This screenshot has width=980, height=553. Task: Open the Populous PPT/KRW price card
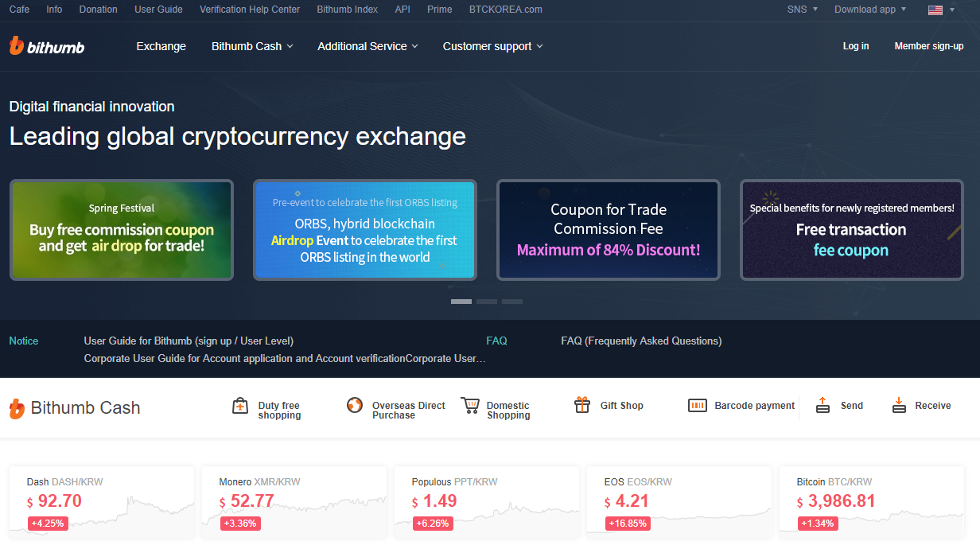click(x=487, y=502)
